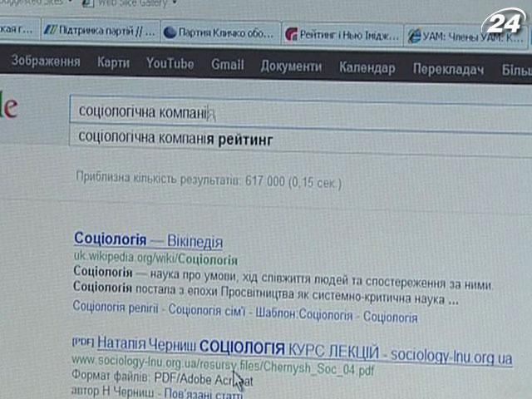Switch to the УАМ: Члены УАМ tab
The height and width of the screenshot is (399, 532).
click(x=465, y=37)
